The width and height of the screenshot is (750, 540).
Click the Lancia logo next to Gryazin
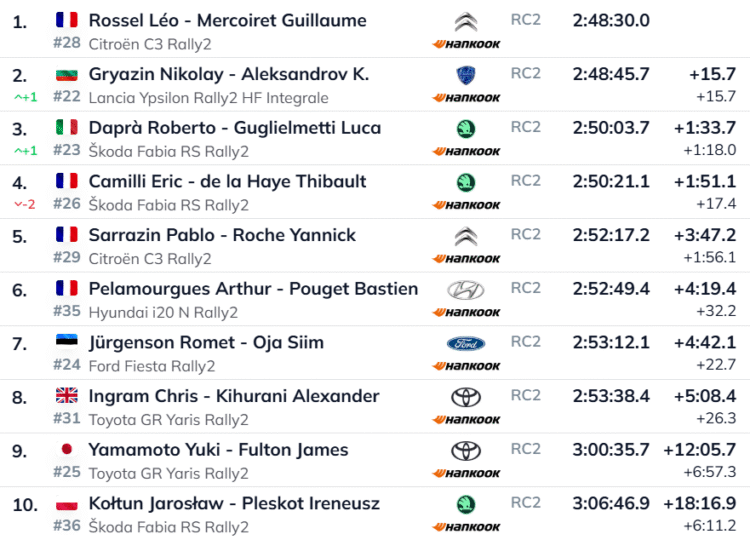pos(466,76)
